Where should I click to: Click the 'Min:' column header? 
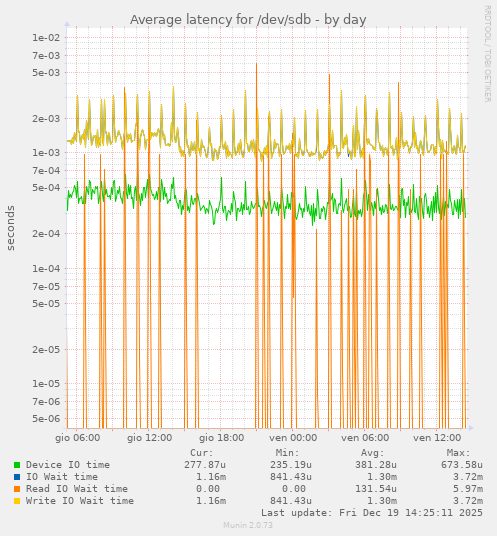(x=287, y=453)
